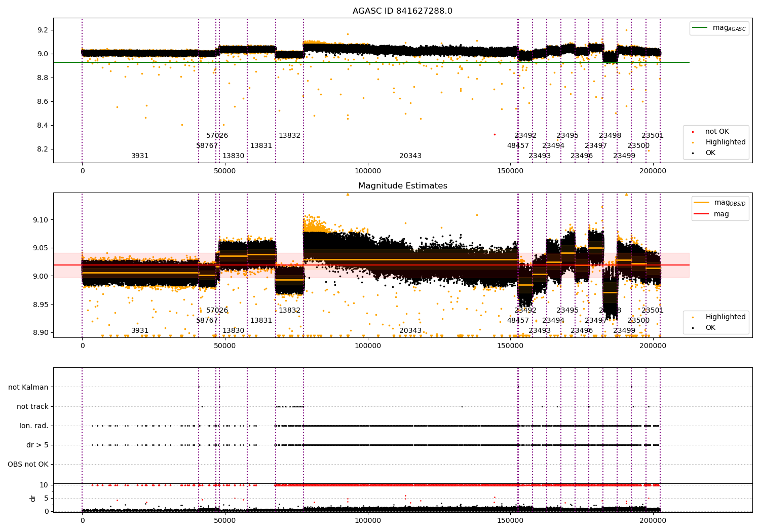
Task: Click obsid label 23496 in AGASC ID plot
Action: tap(582, 156)
